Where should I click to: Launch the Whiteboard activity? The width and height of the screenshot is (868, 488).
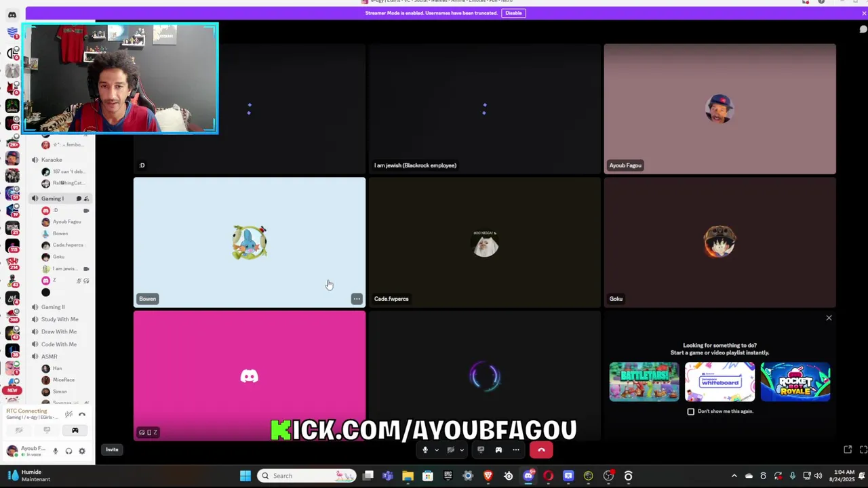[719, 382]
